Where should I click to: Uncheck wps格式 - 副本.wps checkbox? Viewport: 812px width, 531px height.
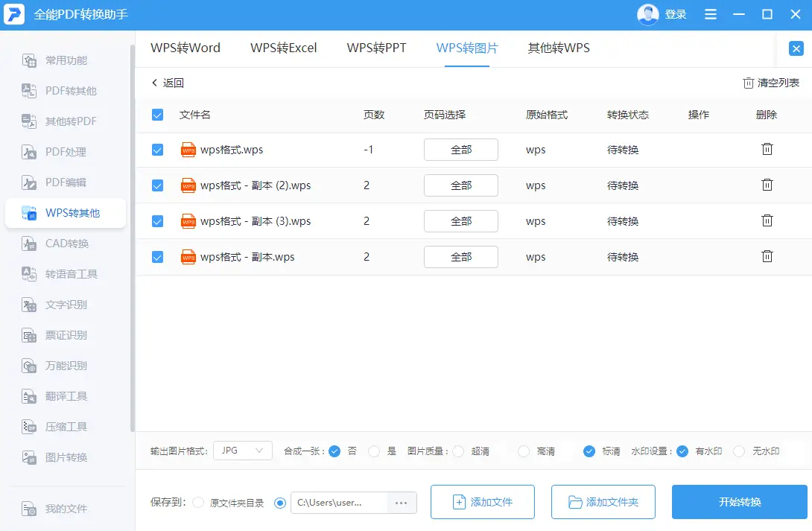click(x=157, y=257)
